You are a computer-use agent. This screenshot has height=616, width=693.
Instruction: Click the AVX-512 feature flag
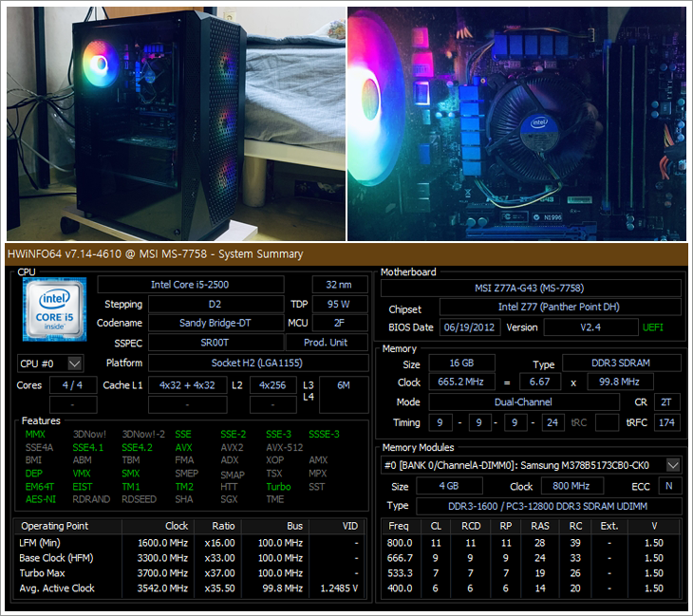click(x=285, y=448)
